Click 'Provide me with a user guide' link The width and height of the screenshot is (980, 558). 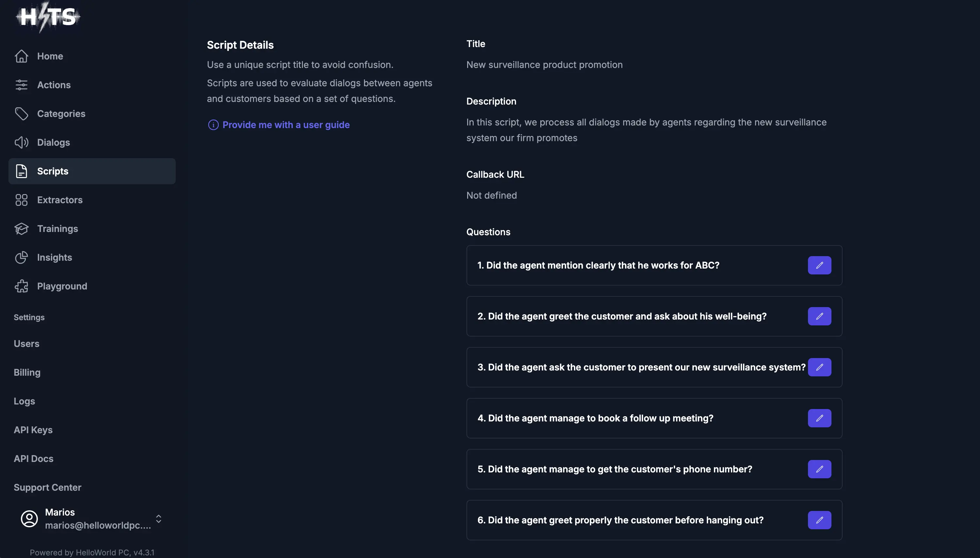point(286,125)
